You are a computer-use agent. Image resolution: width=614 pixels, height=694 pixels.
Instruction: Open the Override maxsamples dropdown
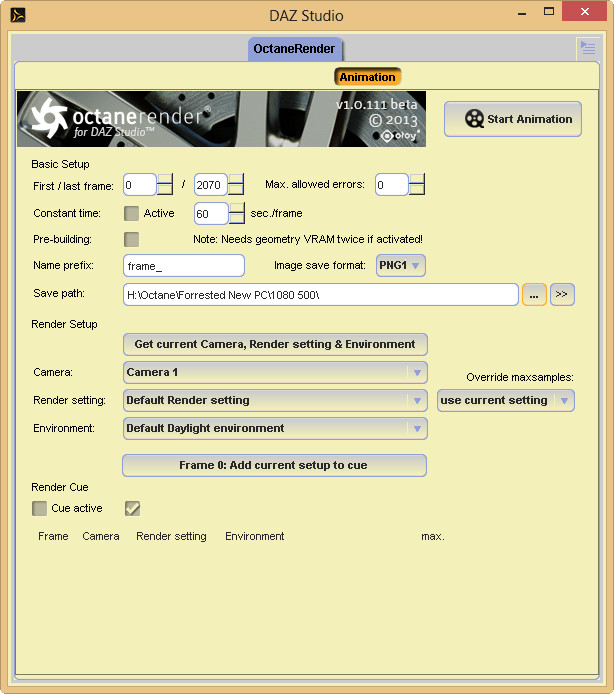(506, 401)
